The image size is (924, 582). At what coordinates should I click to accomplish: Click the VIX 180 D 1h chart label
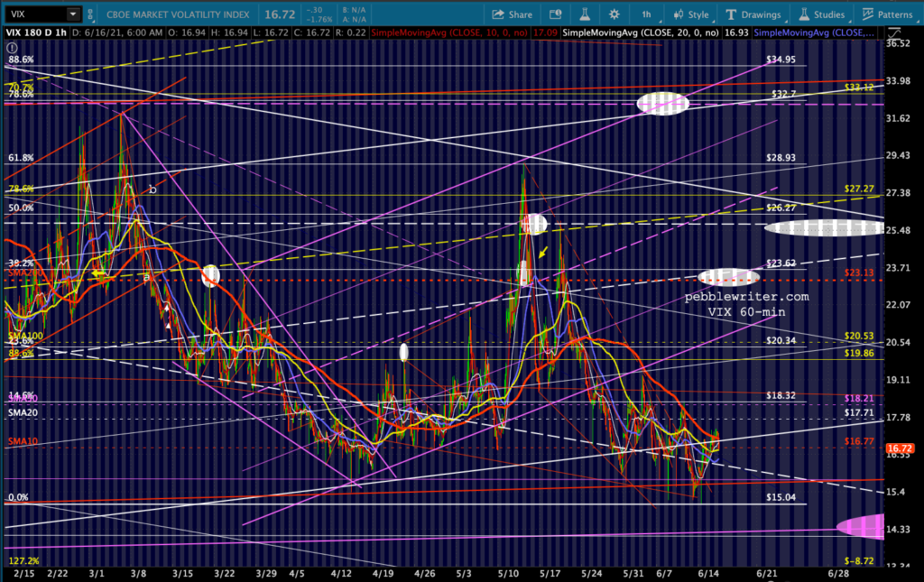tap(36, 33)
